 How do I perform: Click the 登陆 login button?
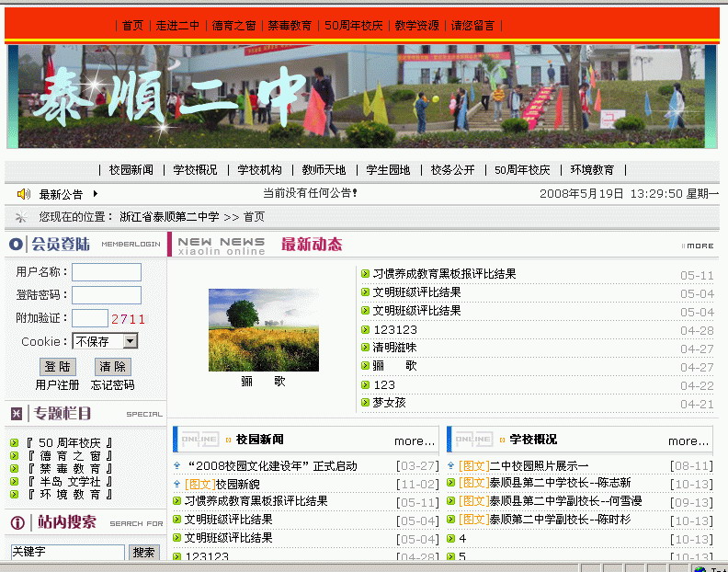click(58, 367)
